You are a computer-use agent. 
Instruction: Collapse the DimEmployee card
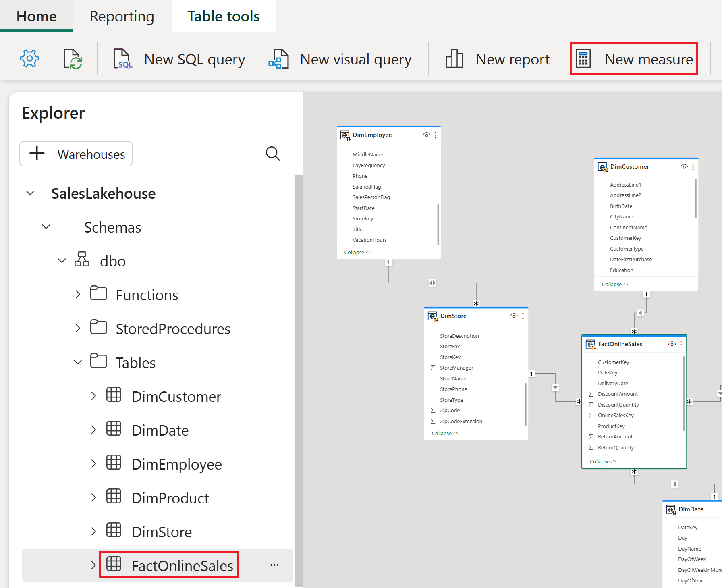point(357,252)
